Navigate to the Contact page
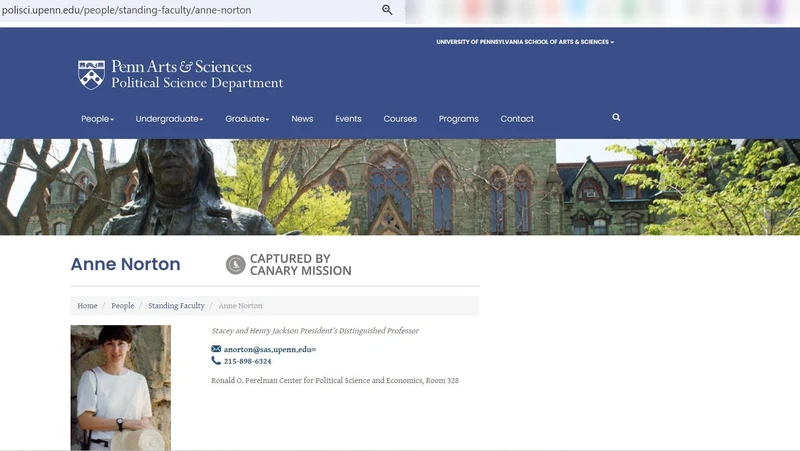800x451 pixels. (x=517, y=119)
